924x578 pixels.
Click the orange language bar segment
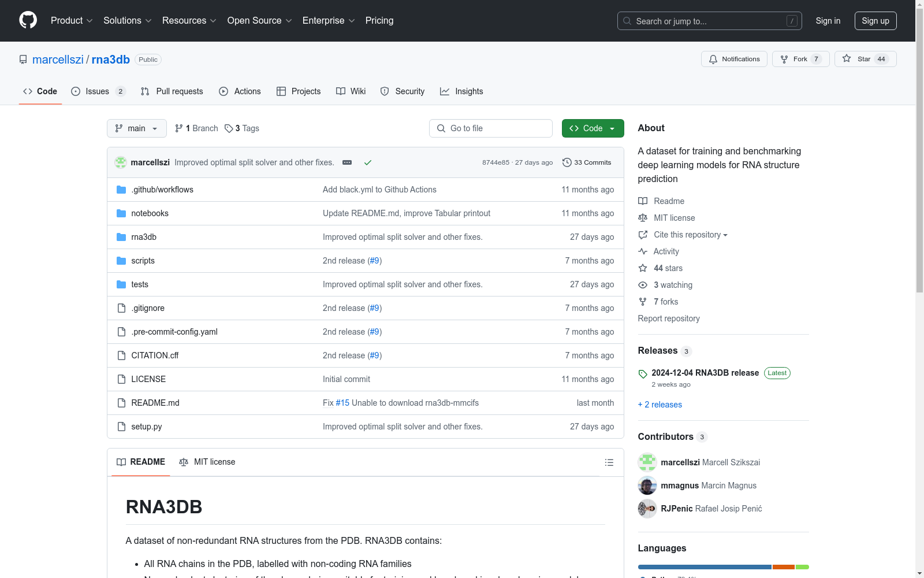pyautogui.click(x=784, y=567)
